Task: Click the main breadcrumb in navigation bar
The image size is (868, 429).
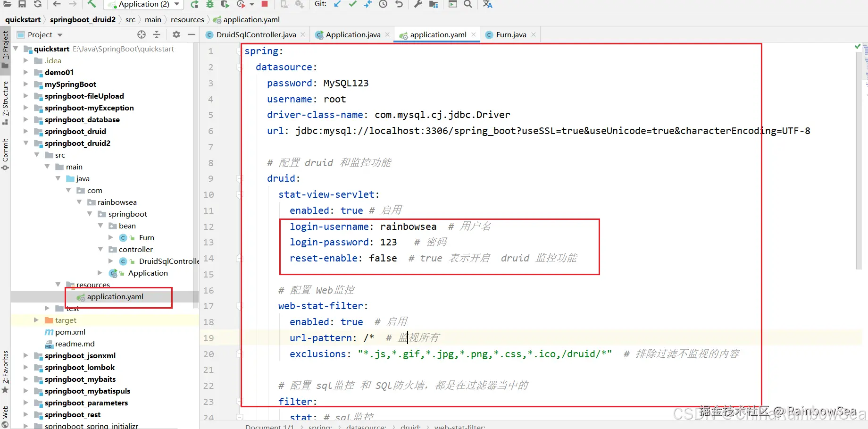Action: [153, 19]
